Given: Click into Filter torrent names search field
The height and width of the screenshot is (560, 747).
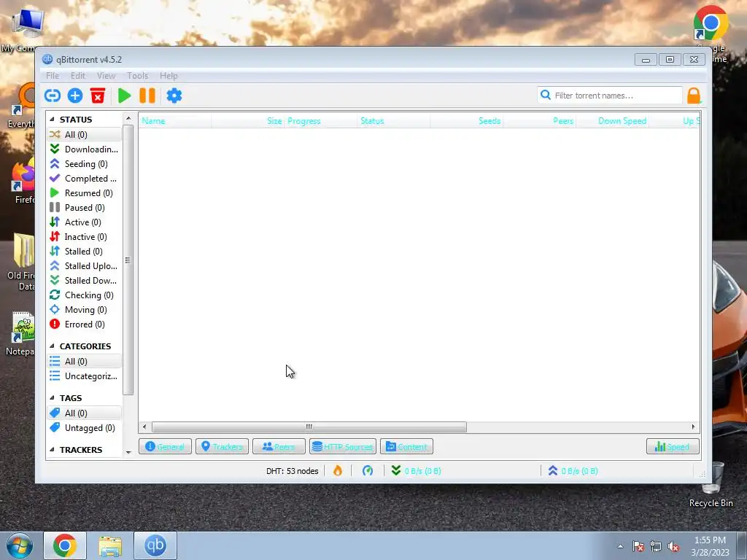Looking at the screenshot, I should (x=610, y=96).
